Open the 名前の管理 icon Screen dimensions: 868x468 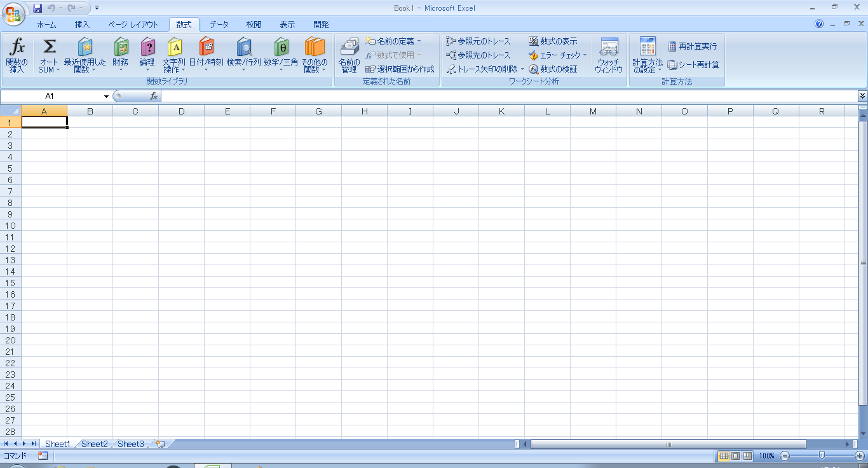coord(349,48)
